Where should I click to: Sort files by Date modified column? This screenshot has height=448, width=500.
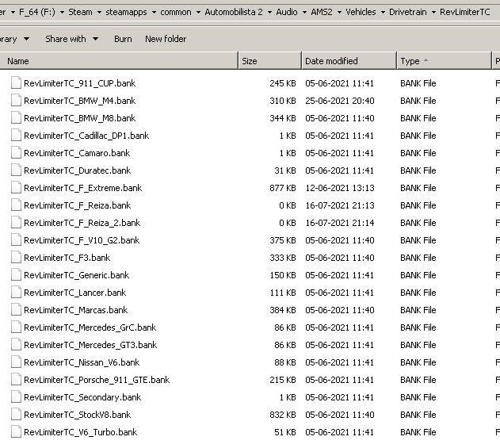349,61
